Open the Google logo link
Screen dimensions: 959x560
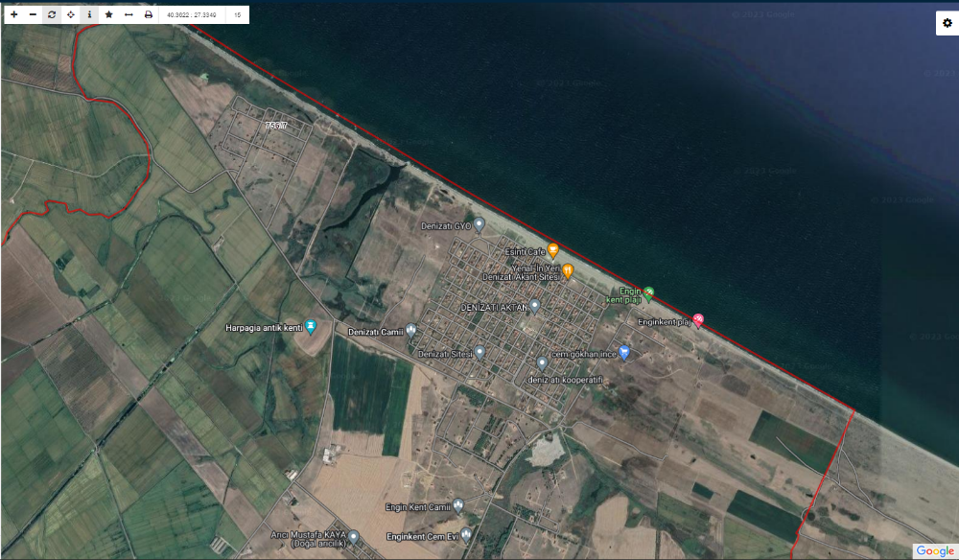[x=935, y=550]
